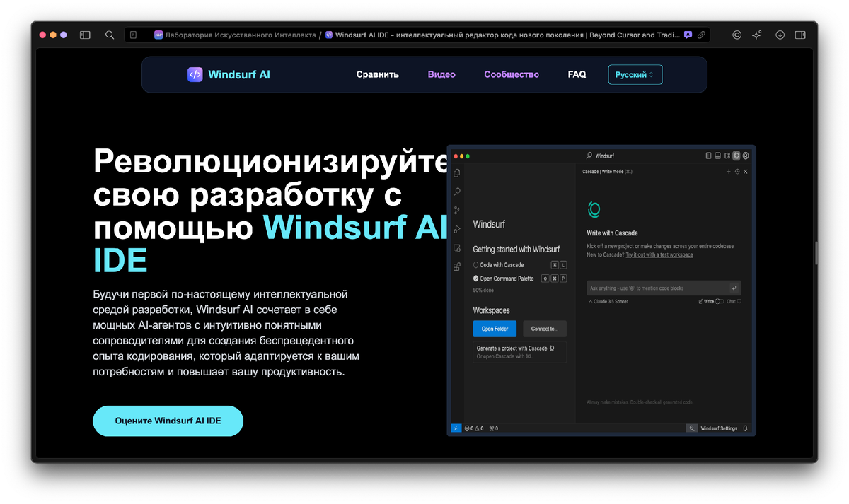Open the Русский language dropdown
Viewport: 849px width, 504px height.
click(635, 74)
